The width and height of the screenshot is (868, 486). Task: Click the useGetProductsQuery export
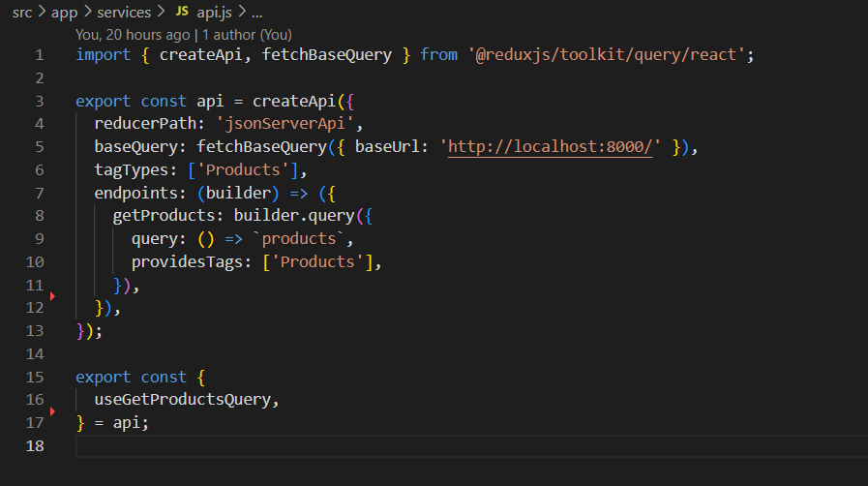tap(183, 400)
